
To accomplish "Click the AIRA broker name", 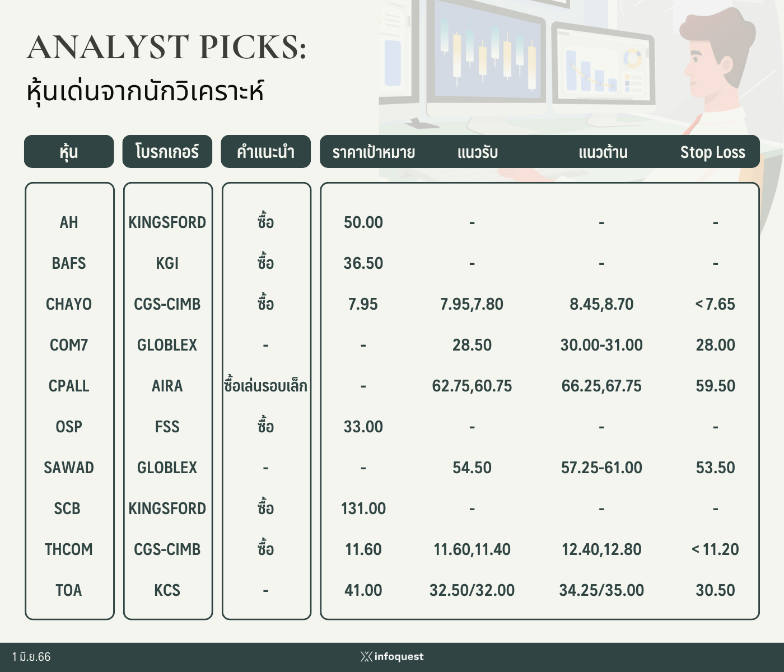I will (167, 386).
